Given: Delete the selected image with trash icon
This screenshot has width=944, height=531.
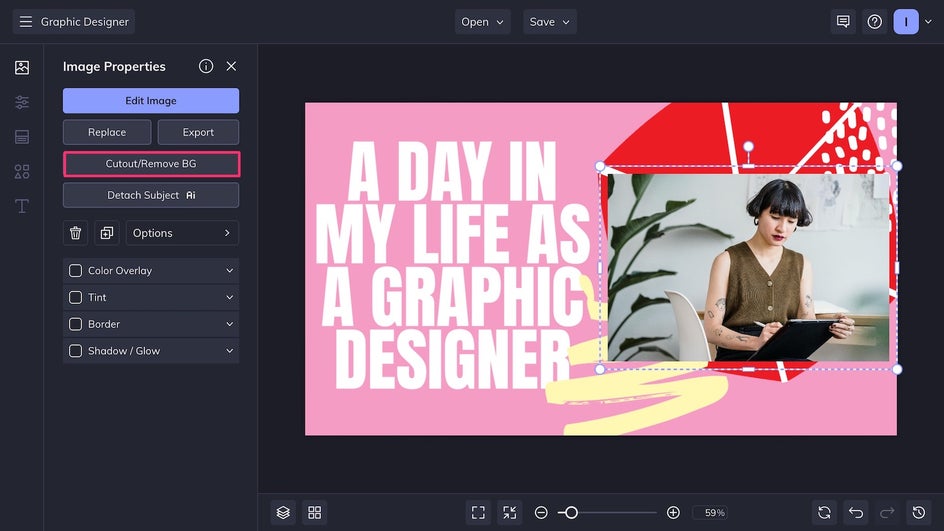Looking at the screenshot, I should 75,233.
